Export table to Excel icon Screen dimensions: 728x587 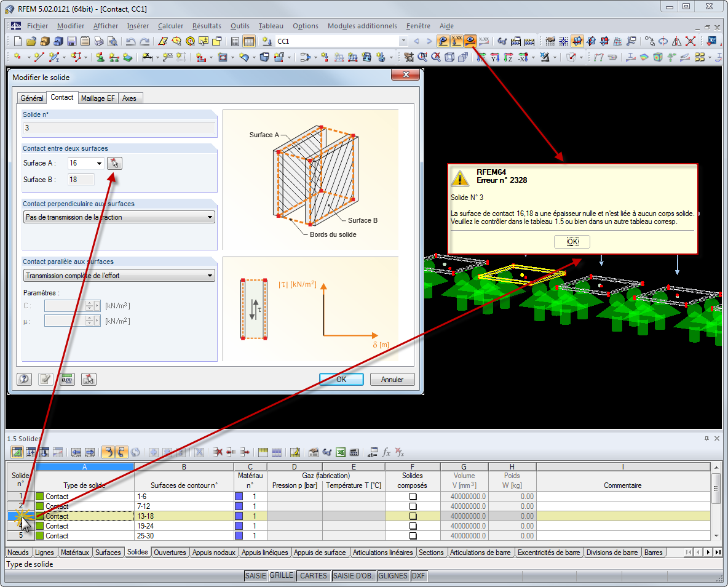point(340,452)
